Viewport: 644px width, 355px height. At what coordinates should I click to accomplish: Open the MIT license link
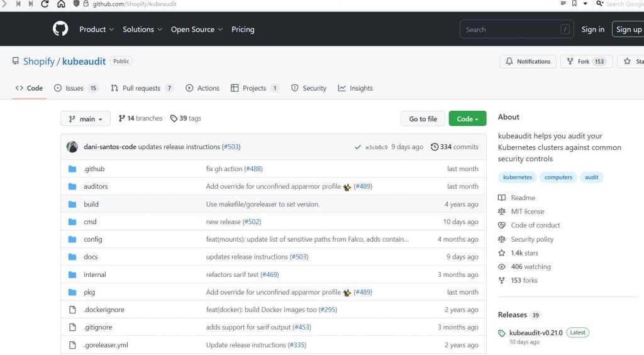528,211
